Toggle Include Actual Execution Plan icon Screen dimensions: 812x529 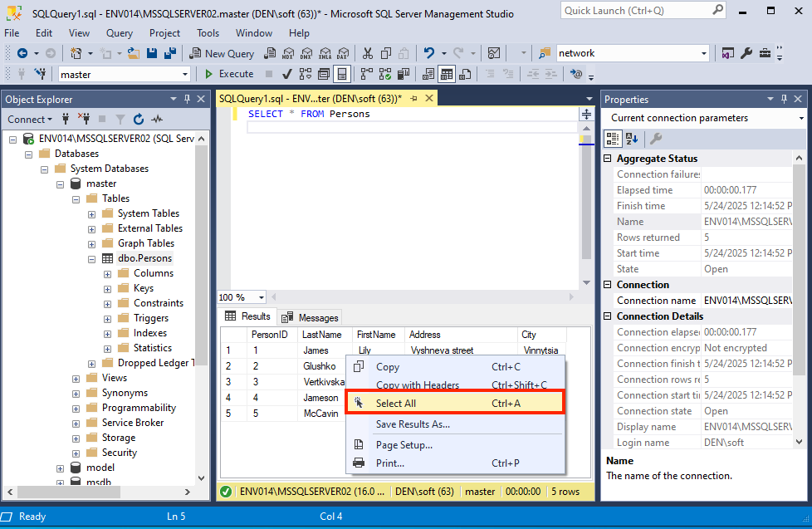click(x=367, y=74)
